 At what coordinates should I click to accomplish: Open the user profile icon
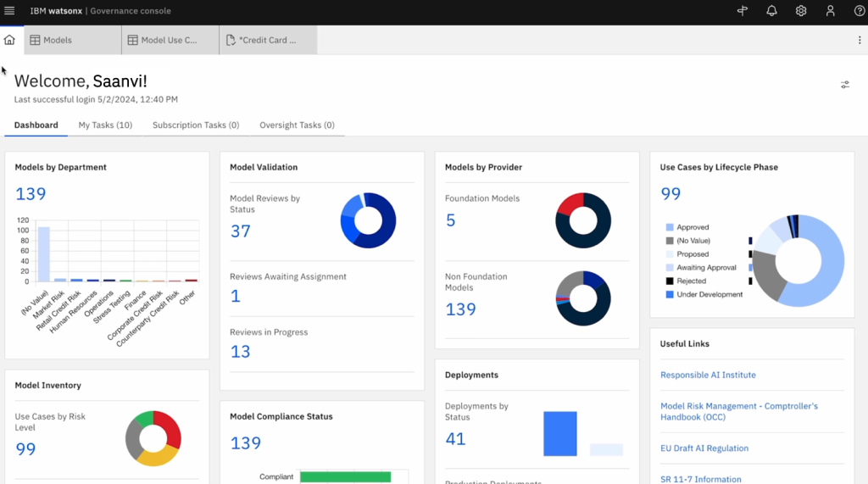831,10
